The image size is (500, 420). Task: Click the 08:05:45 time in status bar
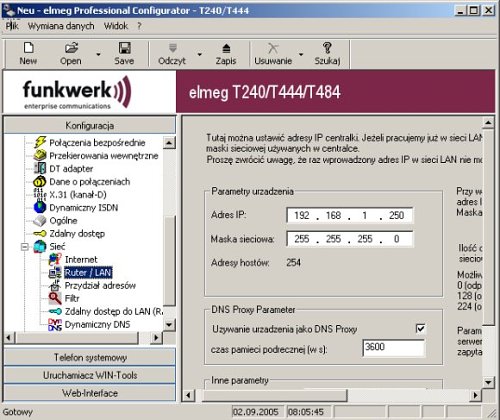pyautogui.click(x=306, y=412)
